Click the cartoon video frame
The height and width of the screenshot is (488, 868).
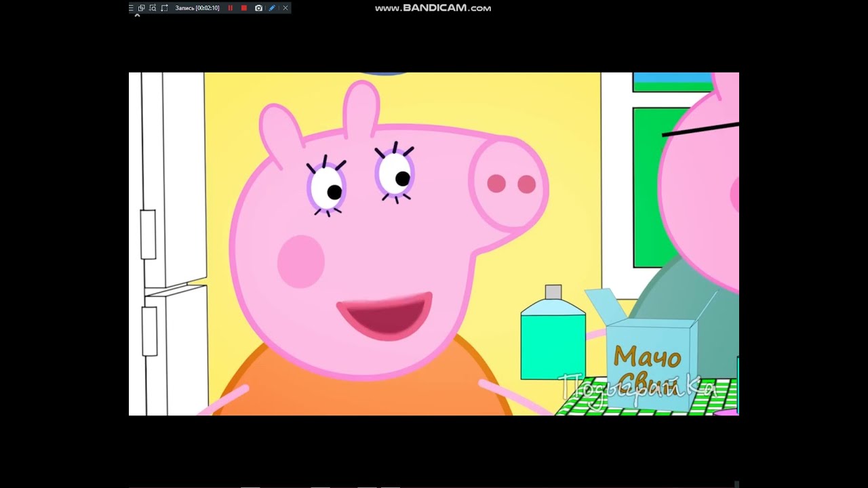pyautogui.click(x=434, y=244)
